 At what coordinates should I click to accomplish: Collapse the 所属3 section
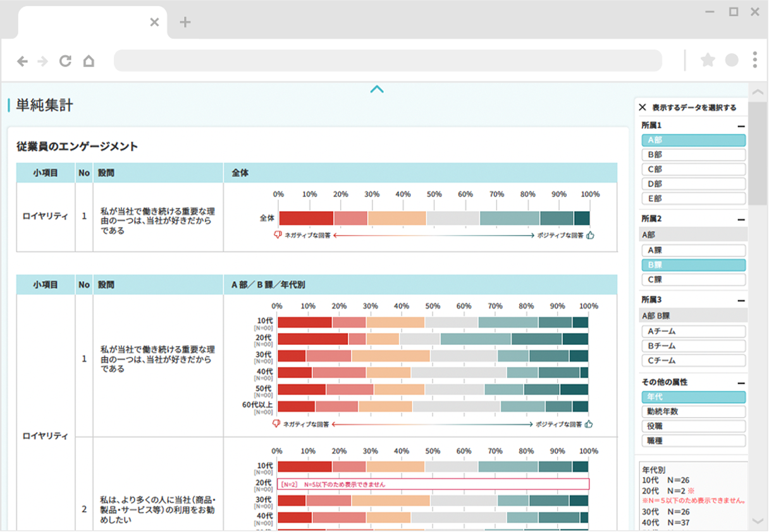741,300
